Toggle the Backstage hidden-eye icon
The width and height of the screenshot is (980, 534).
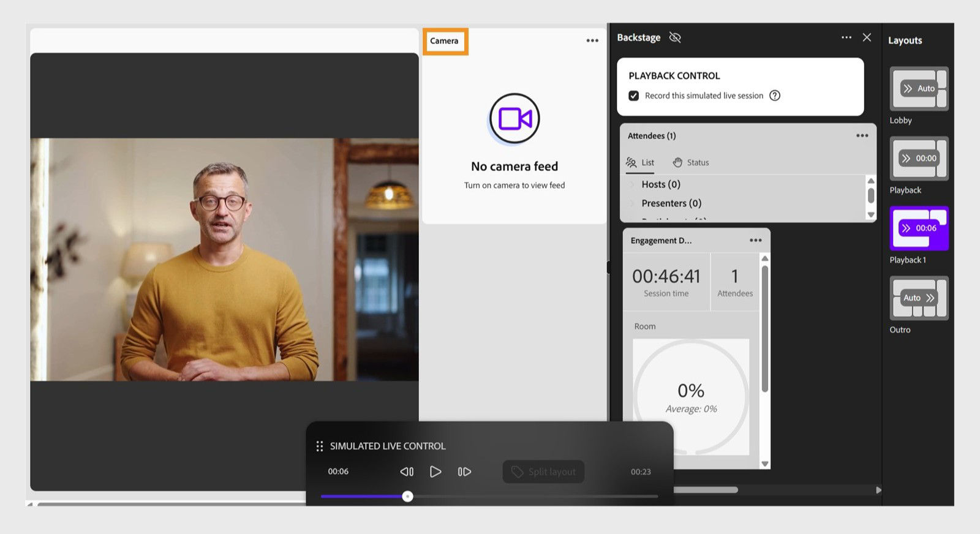point(675,37)
